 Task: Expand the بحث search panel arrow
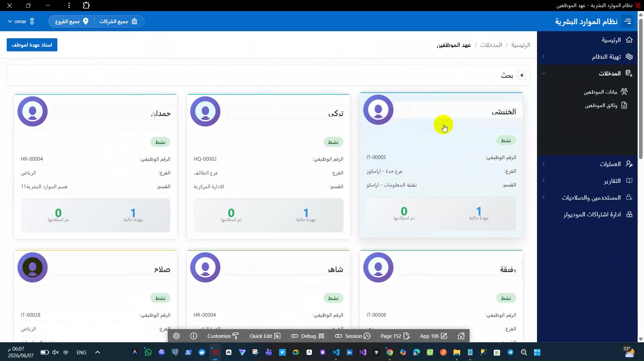522,75
